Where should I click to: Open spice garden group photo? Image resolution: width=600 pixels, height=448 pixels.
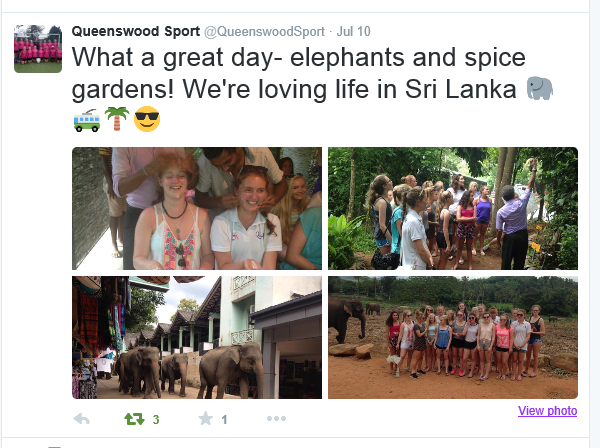coord(453,209)
